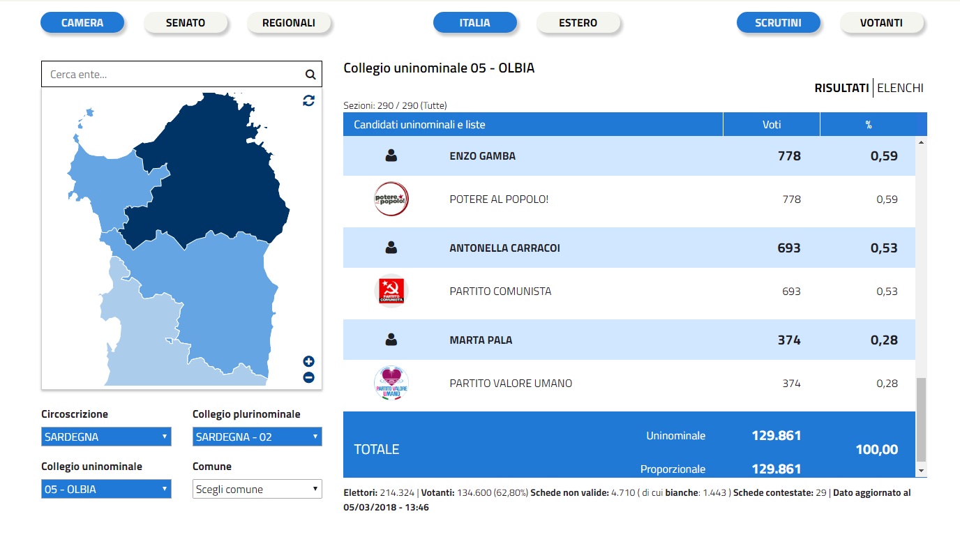Switch to the Senato toggle

pyautogui.click(x=186, y=23)
